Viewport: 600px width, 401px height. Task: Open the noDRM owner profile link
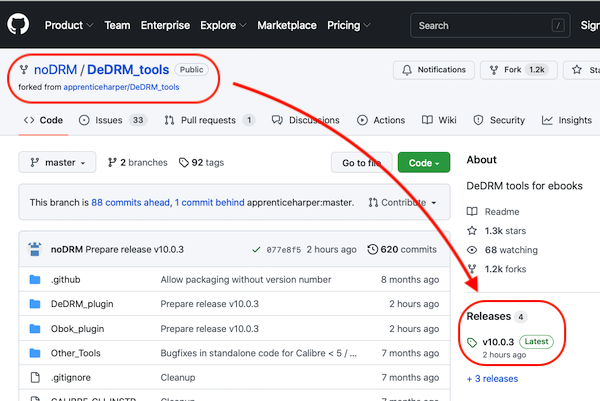(55, 70)
